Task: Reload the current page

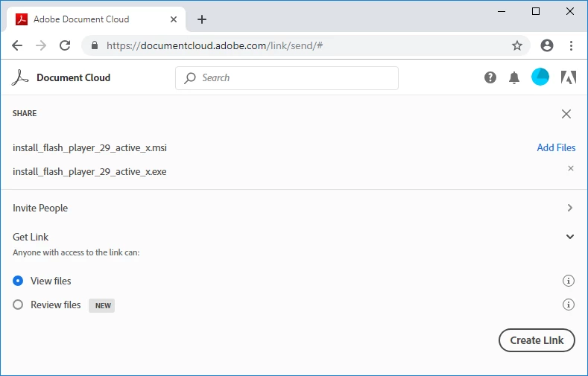Action: (x=65, y=45)
